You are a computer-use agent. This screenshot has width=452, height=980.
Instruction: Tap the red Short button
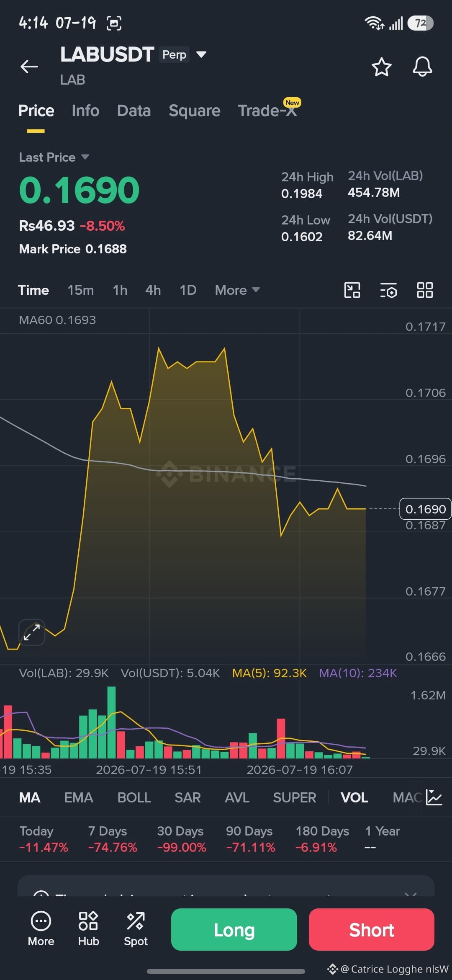372,929
